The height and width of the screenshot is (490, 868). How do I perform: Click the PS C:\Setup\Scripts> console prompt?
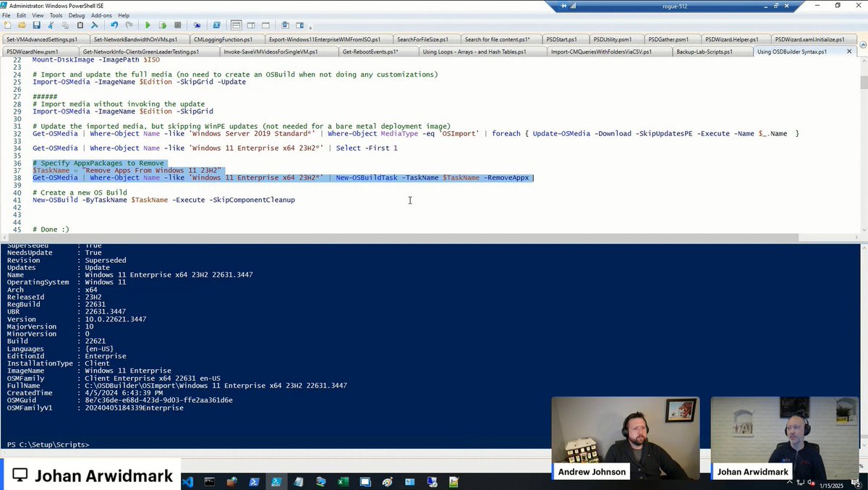coord(48,444)
